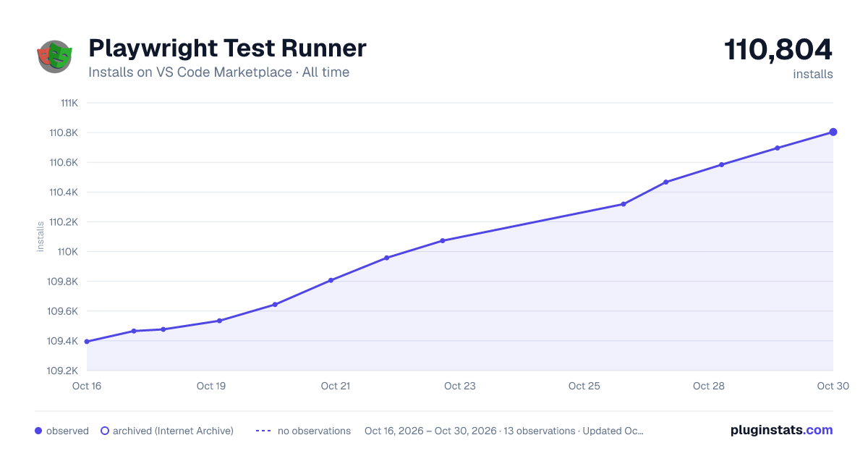This screenshot has width=868, height=456.
Task: Click the '110,804' install count
Action: click(778, 50)
